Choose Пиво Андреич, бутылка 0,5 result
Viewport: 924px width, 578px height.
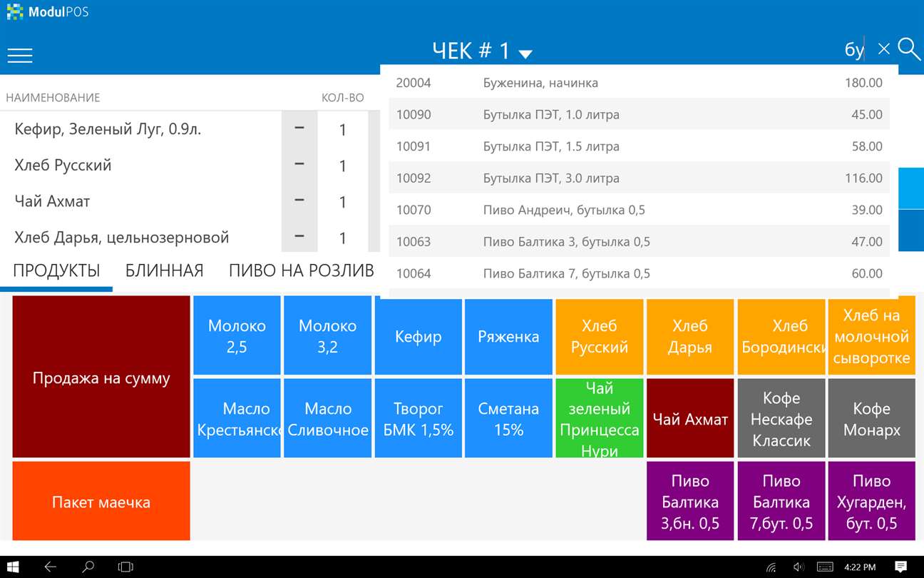point(640,210)
